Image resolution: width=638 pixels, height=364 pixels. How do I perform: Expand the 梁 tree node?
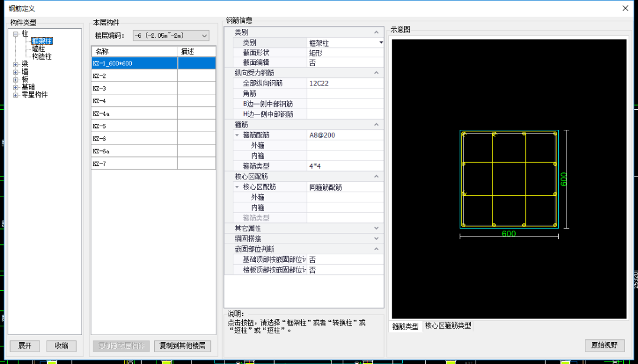15,64
